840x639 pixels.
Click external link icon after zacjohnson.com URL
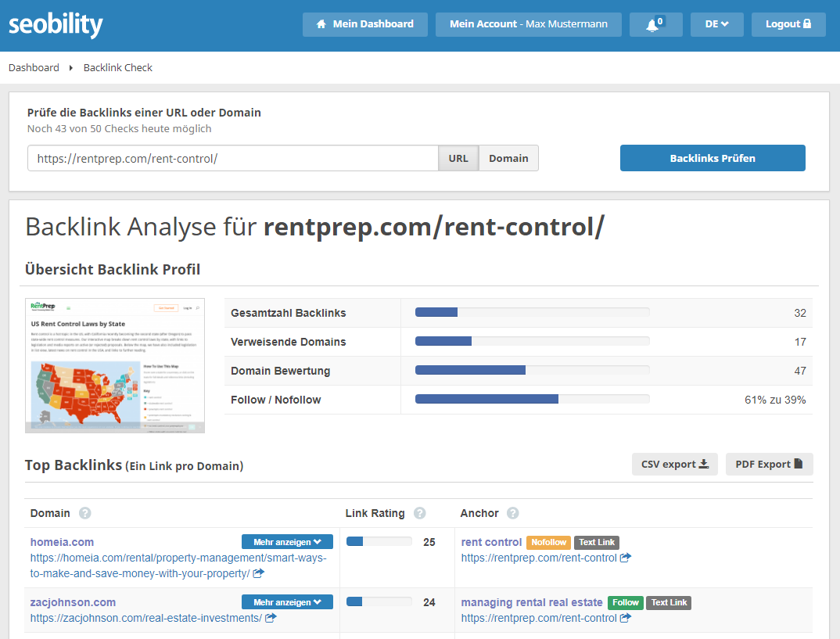(271, 618)
